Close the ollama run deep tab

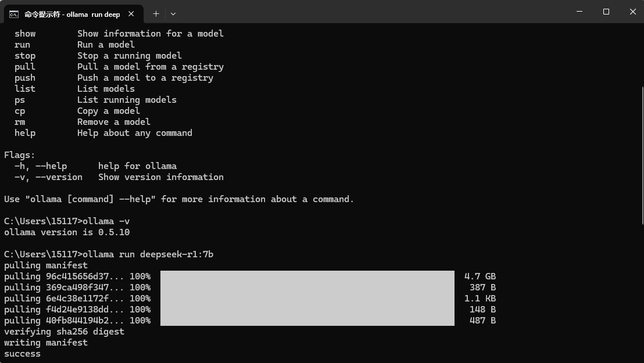point(131,14)
